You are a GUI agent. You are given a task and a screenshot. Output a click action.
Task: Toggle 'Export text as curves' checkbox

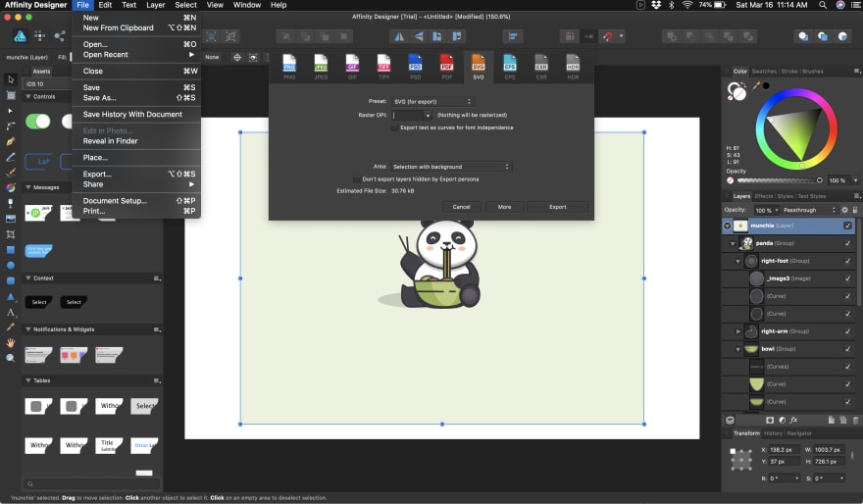394,127
